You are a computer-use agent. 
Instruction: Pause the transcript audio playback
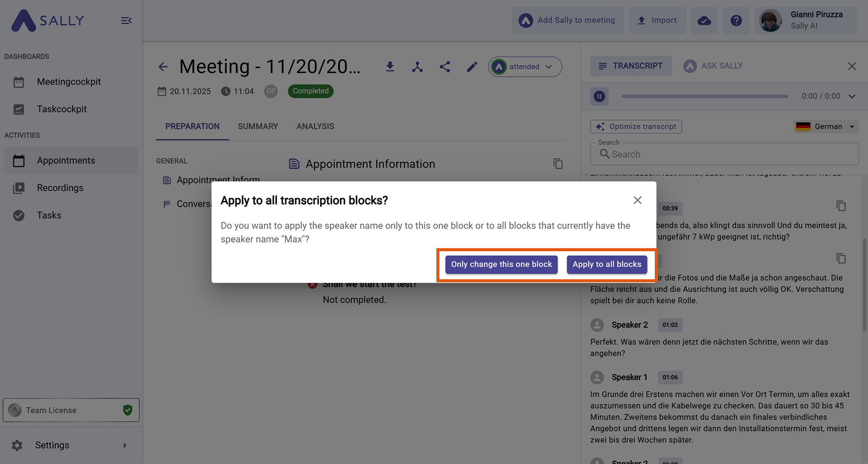(x=599, y=96)
